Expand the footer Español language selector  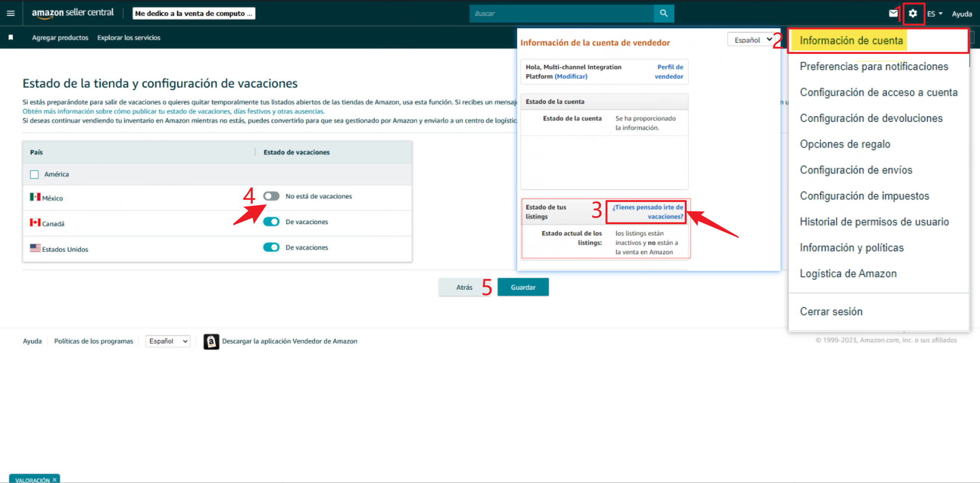[168, 341]
